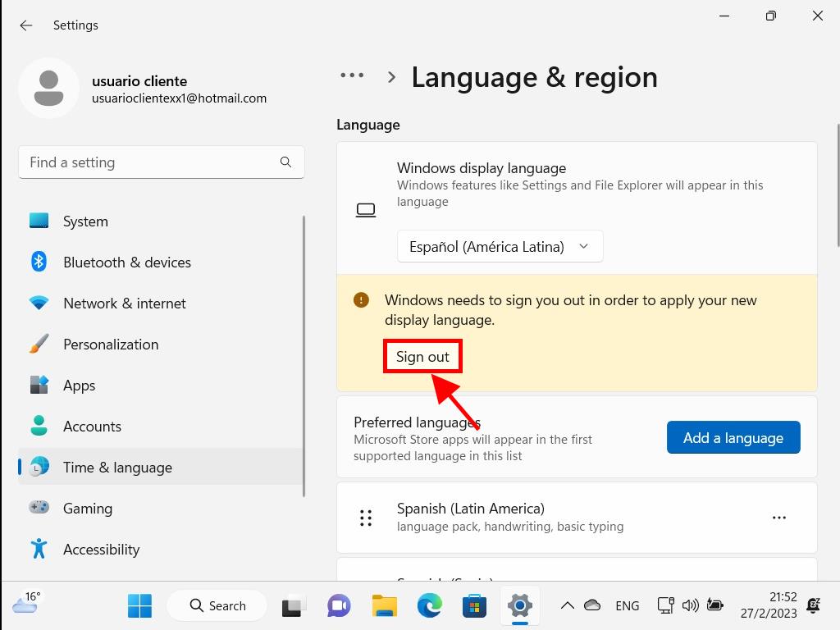Image resolution: width=840 pixels, height=630 pixels.
Task: Open the ENG input language switcher
Action: point(627,606)
